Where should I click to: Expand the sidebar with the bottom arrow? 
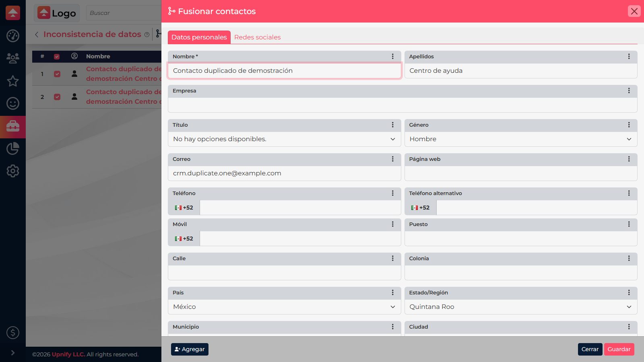click(13, 353)
